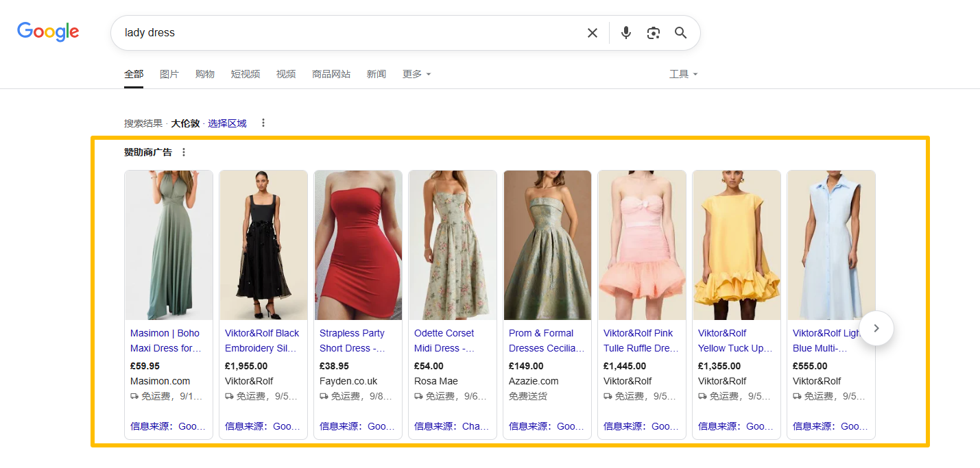Viewport: 980px width, 468px height.
Task: Open Google Lens image search
Action: [653, 32]
